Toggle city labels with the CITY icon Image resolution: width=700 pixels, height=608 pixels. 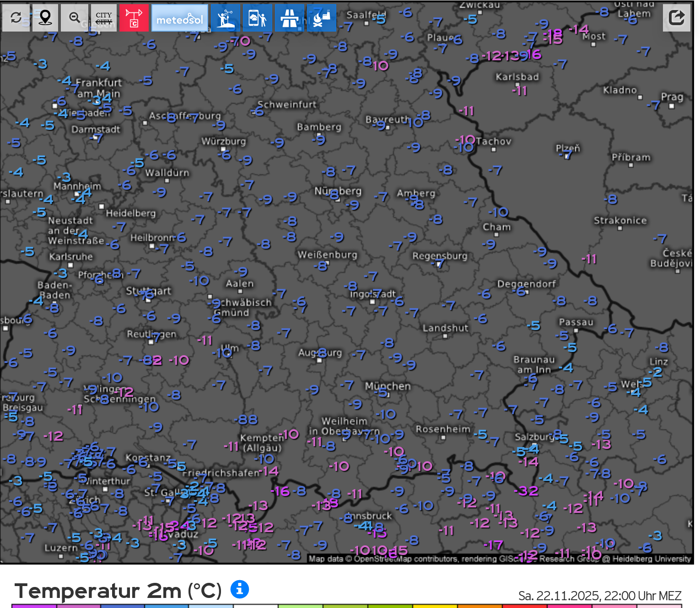(x=104, y=18)
